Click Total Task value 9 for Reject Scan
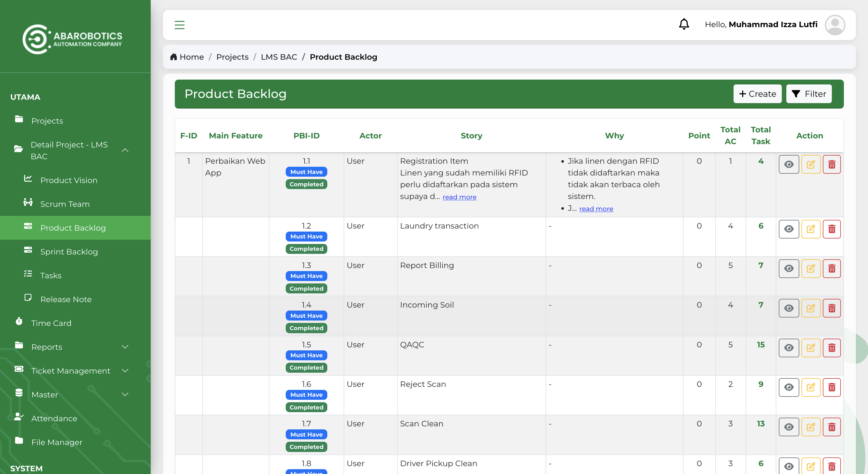The image size is (868, 474). pyautogui.click(x=760, y=384)
